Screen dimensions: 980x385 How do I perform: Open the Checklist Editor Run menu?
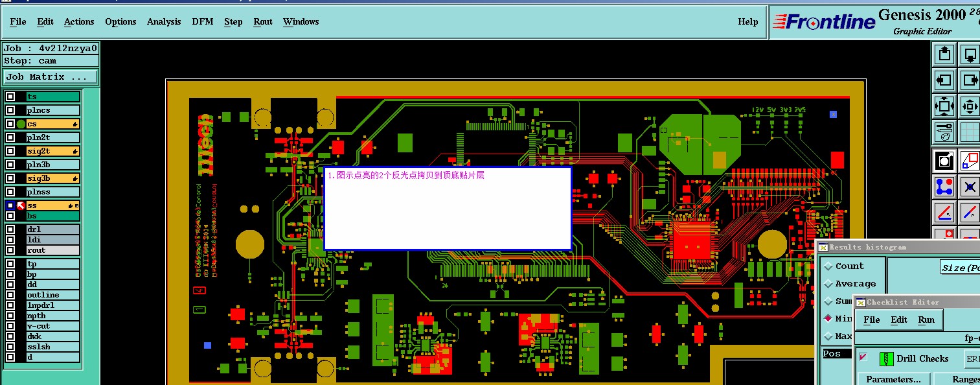(926, 320)
